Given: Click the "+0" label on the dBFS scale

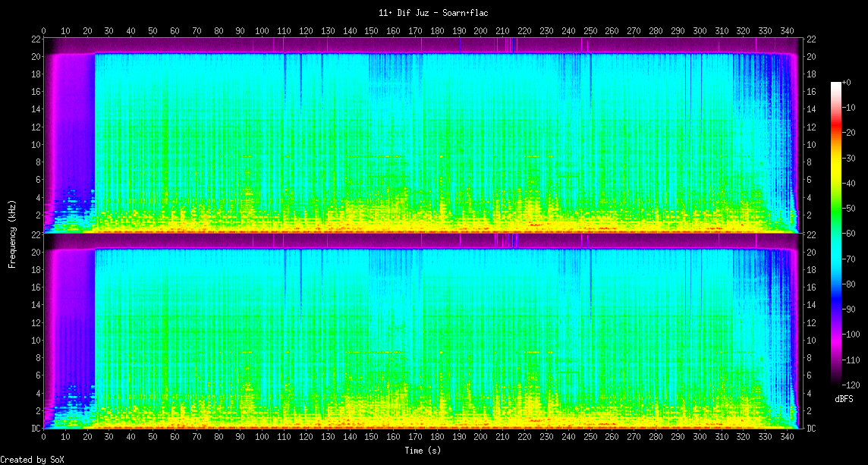Looking at the screenshot, I should tap(848, 82).
